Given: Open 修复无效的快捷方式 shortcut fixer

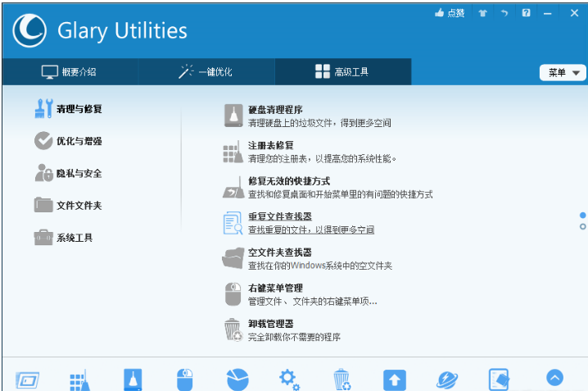Looking at the screenshot, I should (x=328, y=188).
